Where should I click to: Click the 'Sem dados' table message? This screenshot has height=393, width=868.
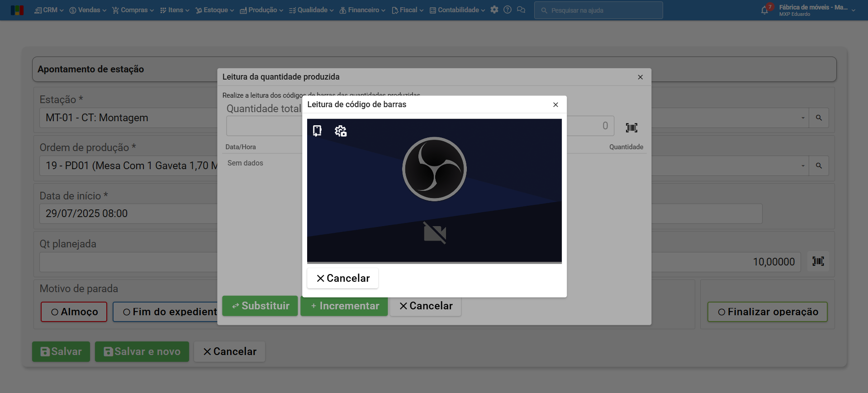[x=245, y=163]
